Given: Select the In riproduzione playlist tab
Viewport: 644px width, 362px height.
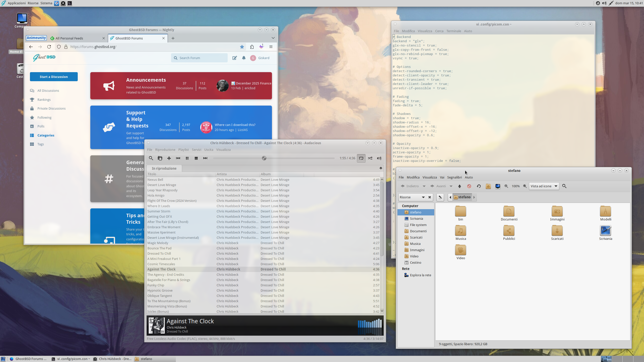Looking at the screenshot, I should coord(164,168).
